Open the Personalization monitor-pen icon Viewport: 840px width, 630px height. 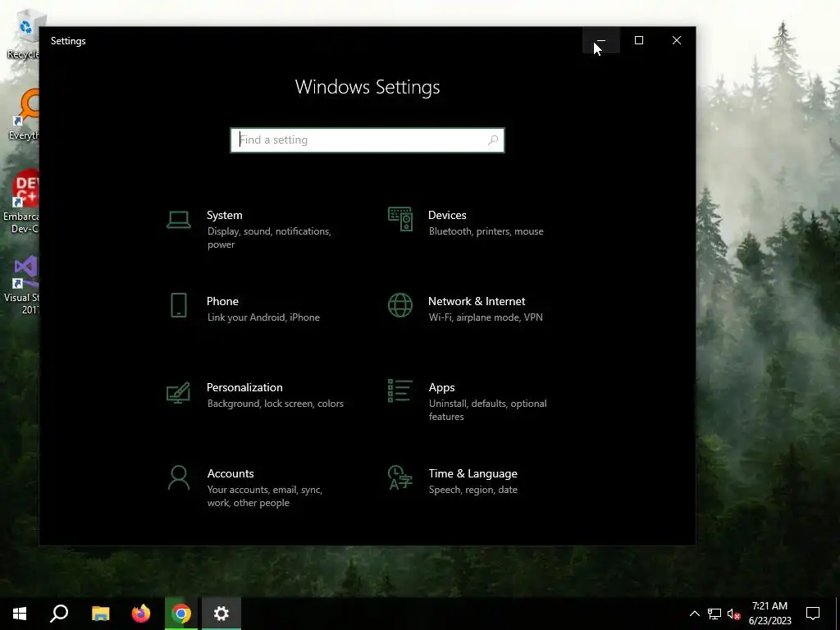coord(178,392)
